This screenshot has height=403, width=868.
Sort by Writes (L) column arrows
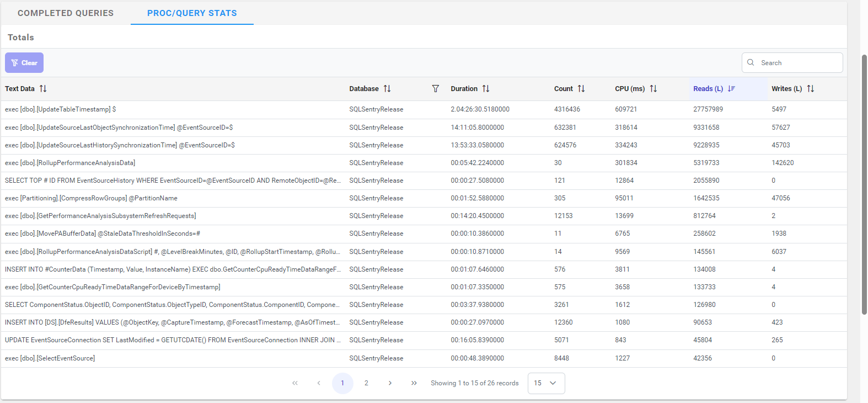(x=811, y=89)
